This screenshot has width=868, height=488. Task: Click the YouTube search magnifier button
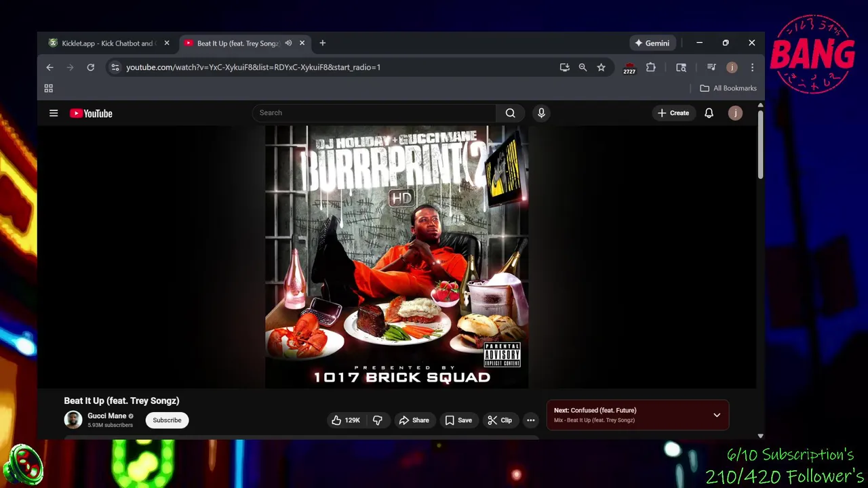point(511,113)
